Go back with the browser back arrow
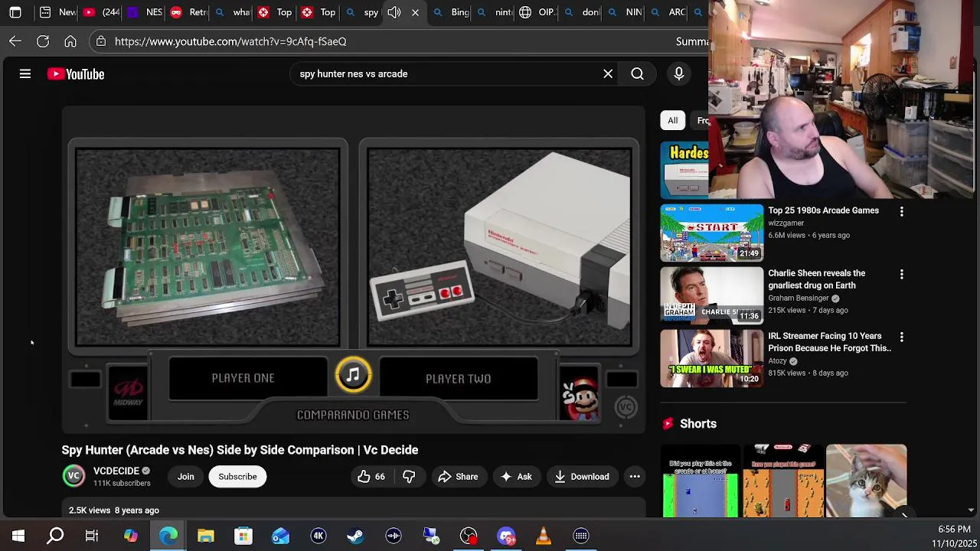Image resolution: width=980 pixels, height=551 pixels. 15,41
